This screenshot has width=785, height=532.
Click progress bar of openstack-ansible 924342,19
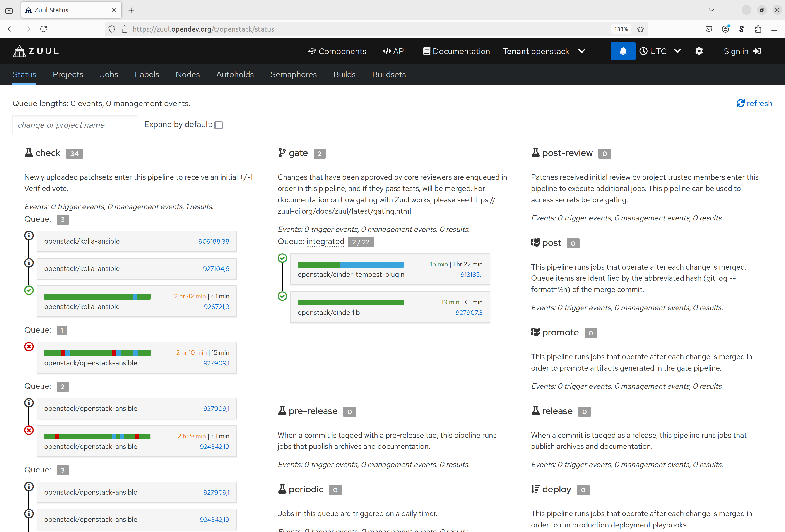[97, 436]
